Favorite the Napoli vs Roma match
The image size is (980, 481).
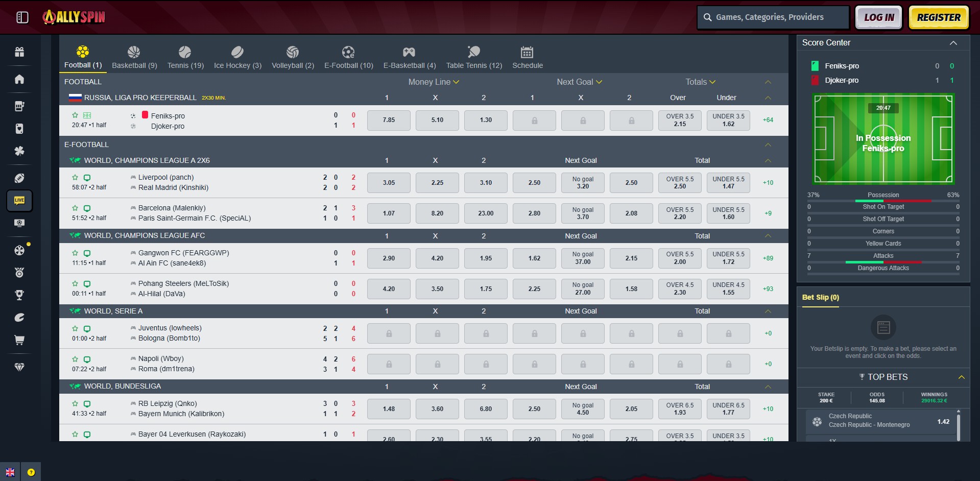coord(75,359)
